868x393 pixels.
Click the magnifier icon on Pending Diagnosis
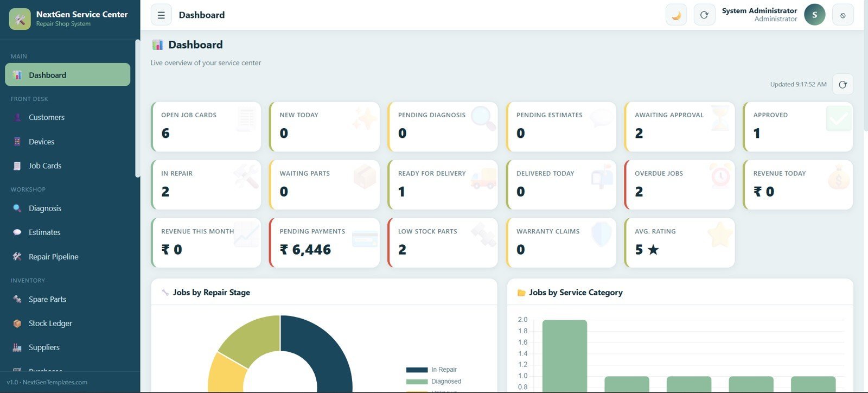(483, 118)
